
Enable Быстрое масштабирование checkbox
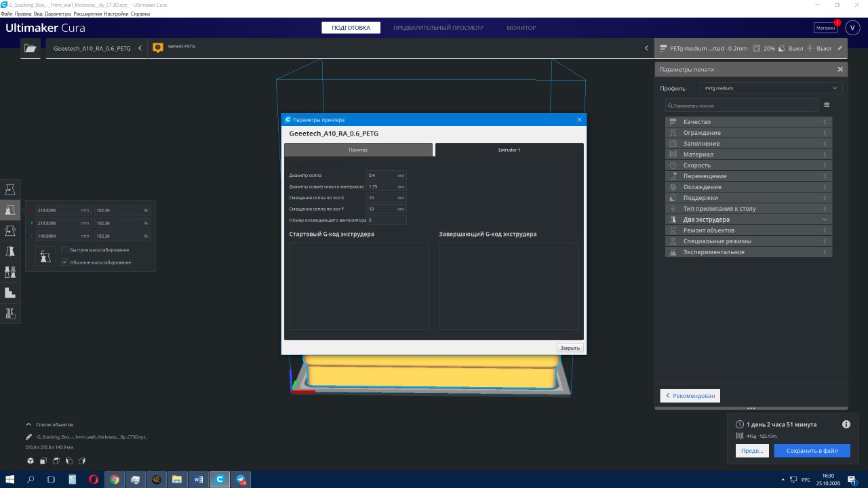64,249
